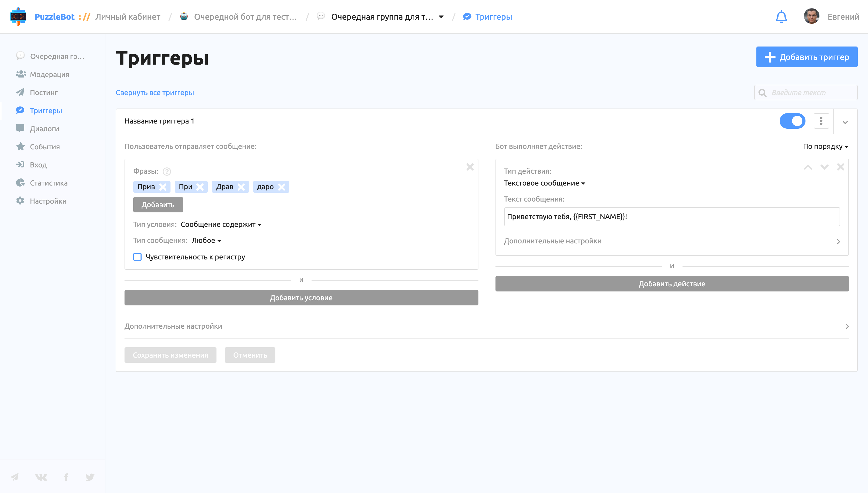
Task: Open the Постинг sidebar section
Action: coord(37,92)
